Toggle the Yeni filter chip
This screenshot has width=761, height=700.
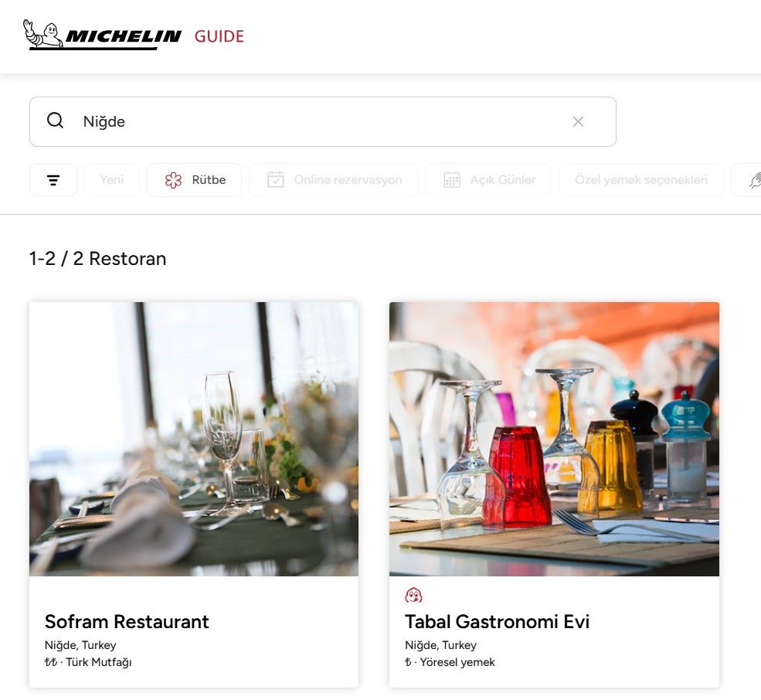(111, 180)
